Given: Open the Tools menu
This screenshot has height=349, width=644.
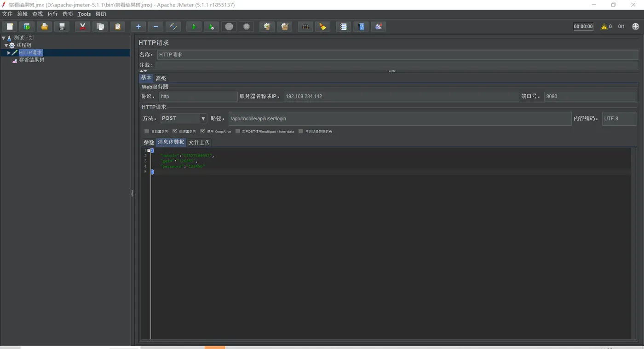Looking at the screenshot, I should (84, 14).
